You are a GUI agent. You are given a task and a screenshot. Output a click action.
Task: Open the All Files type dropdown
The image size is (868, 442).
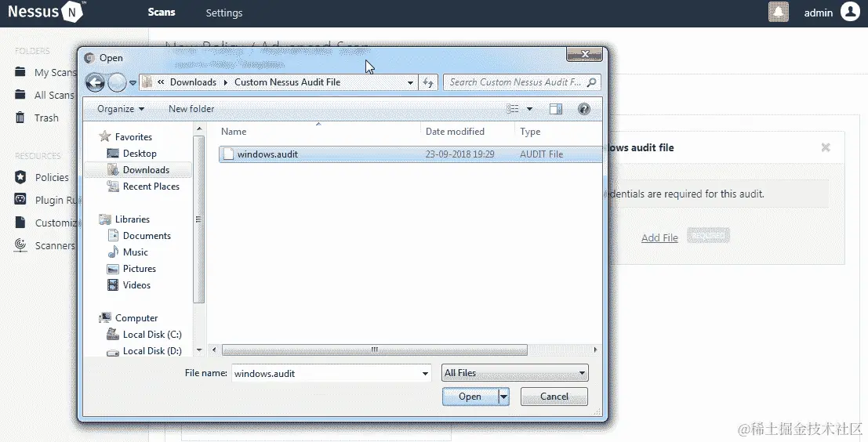[x=515, y=373]
